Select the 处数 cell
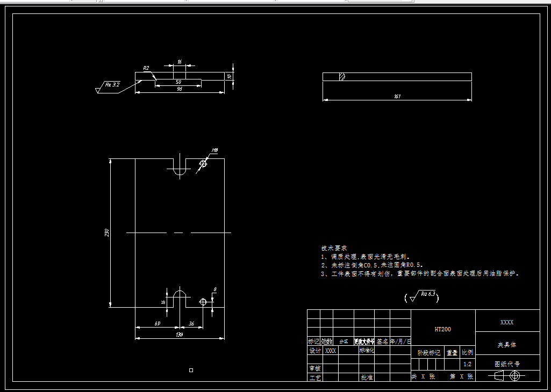This screenshot has width=551, height=392. (326, 341)
